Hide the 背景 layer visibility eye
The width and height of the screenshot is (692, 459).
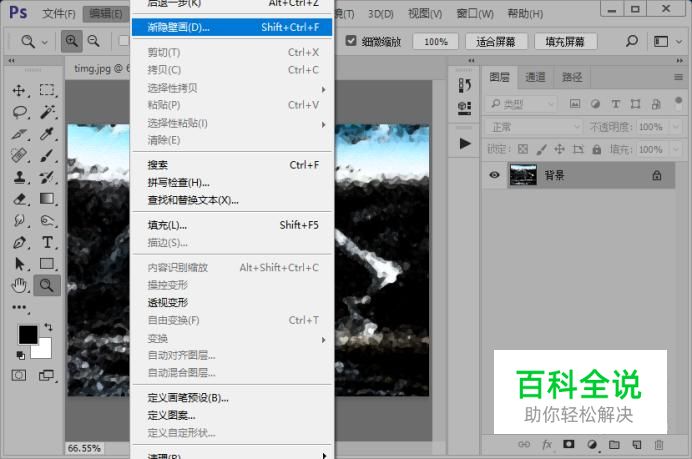[494, 175]
